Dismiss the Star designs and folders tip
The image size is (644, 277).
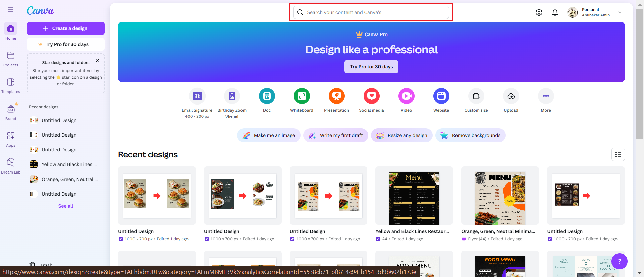[97, 61]
